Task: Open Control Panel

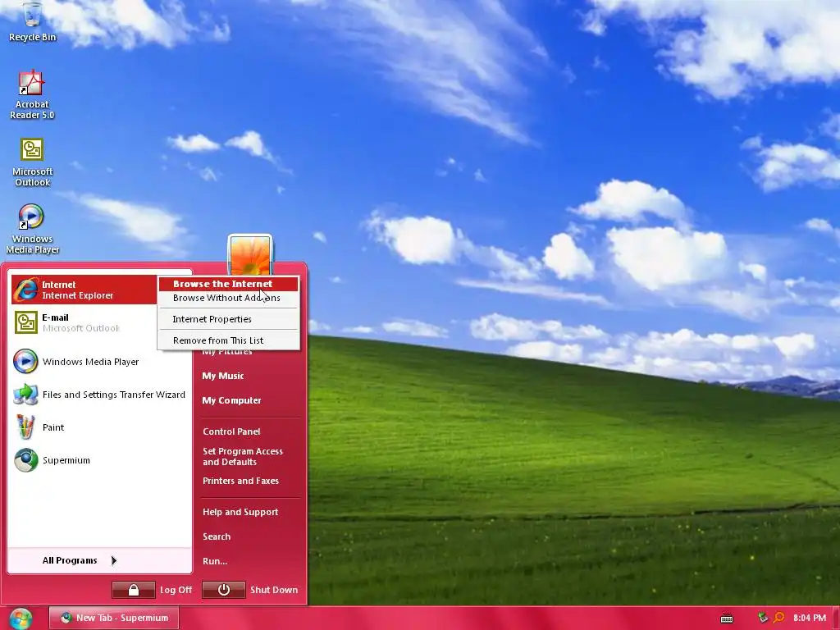Action: click(x=231, y=431)
